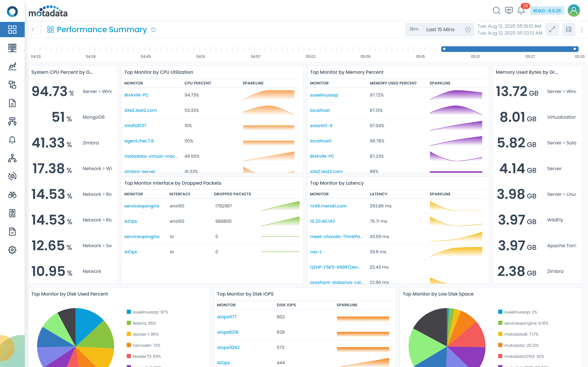Open Settings via the gear icon in sidebar
Viewport: 588px width, 367px height.
tap(12, 250)
